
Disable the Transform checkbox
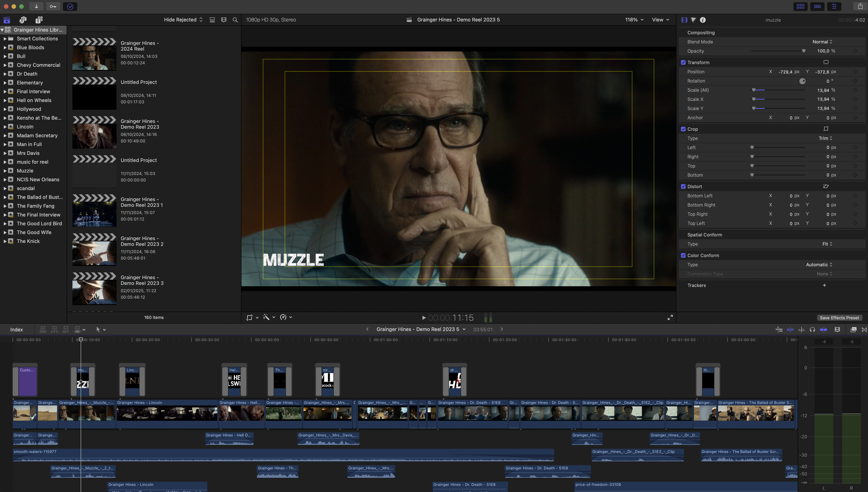pyautogui.click(x=683, y=63)
